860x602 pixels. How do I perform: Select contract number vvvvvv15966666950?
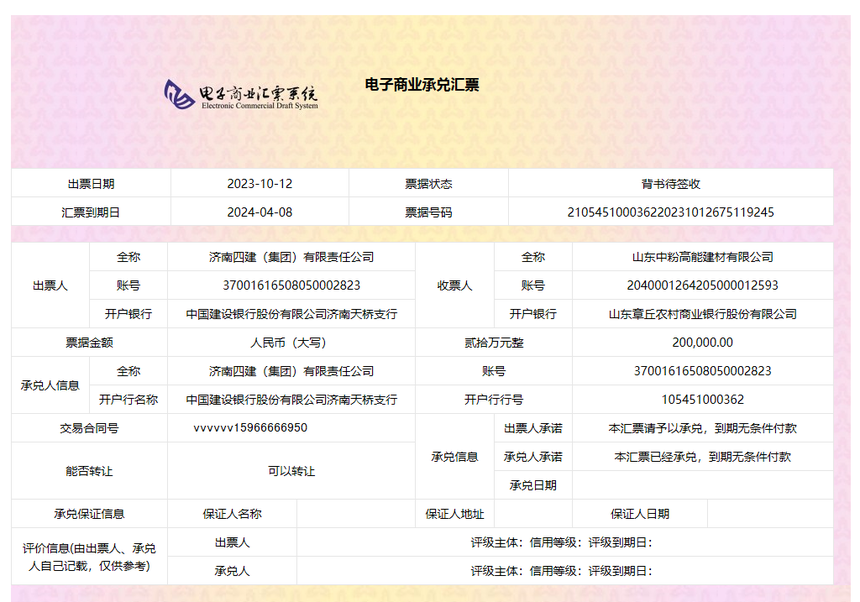(x=250, y=428)
